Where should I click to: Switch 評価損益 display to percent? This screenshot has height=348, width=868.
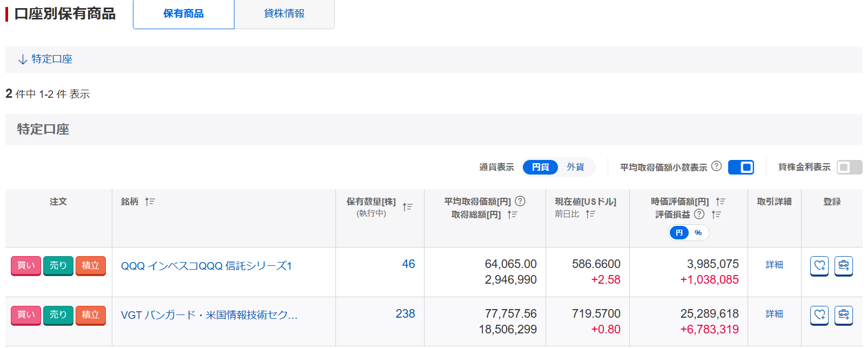point(698,233)
